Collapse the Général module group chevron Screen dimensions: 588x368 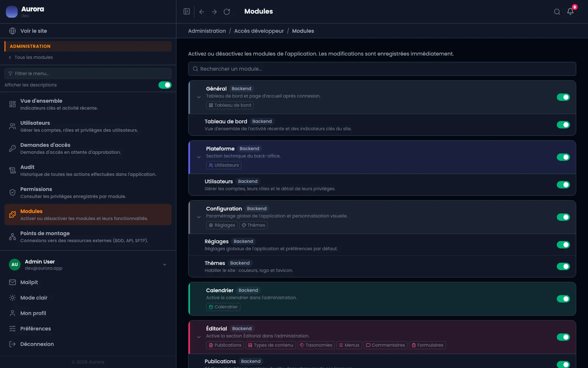click(x=199, y=97)
